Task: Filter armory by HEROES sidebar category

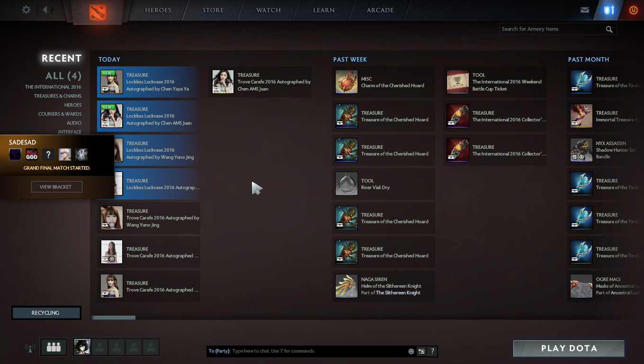Action: [73, 105]
